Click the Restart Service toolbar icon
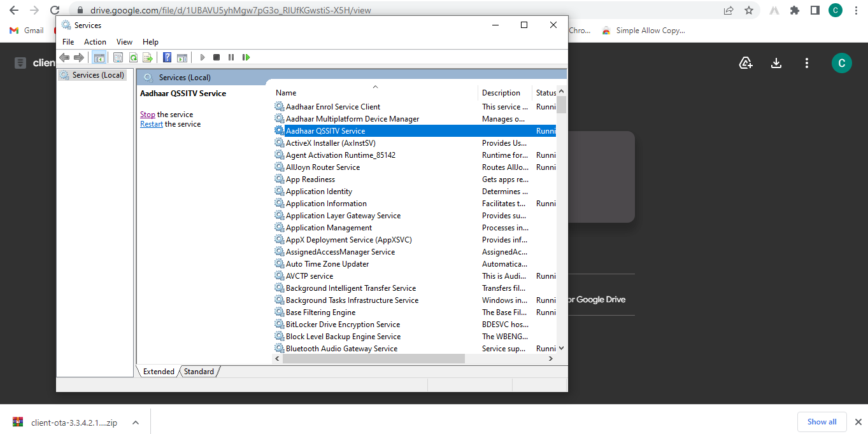The height and width of the screenshot is (434, 868). (246, 57)
